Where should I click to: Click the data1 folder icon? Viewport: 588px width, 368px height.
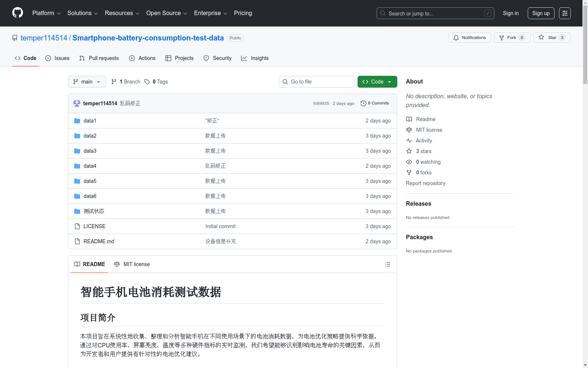pos(77,121)
